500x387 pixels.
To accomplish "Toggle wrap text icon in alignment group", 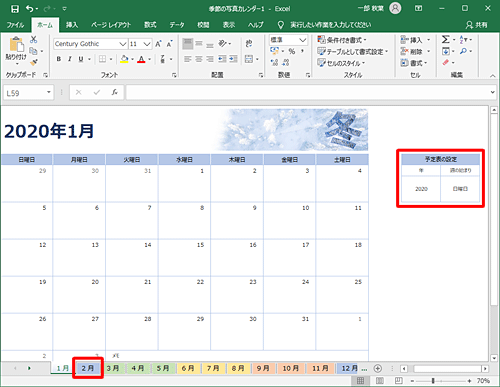I will [249, 43].
